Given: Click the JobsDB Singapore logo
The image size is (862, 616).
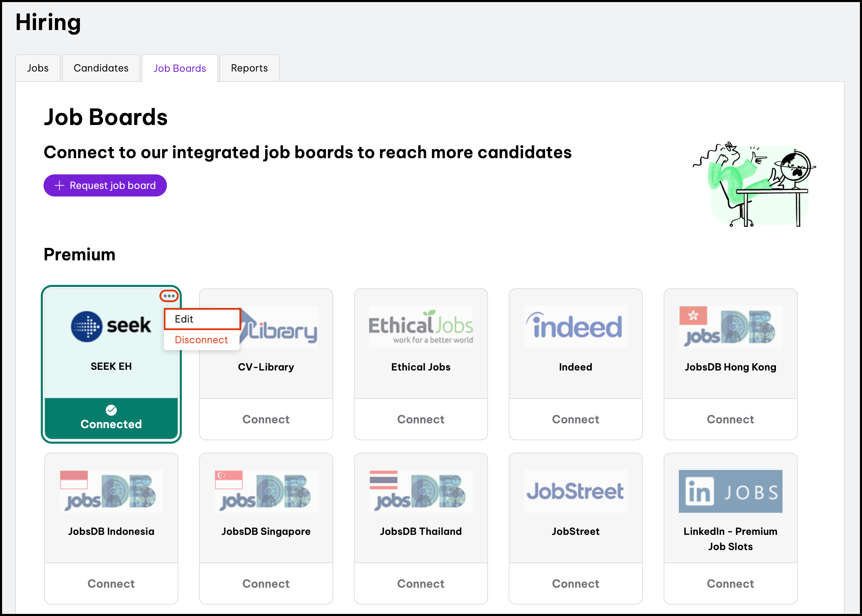Looking at the screenshot, I should point(266,491).
